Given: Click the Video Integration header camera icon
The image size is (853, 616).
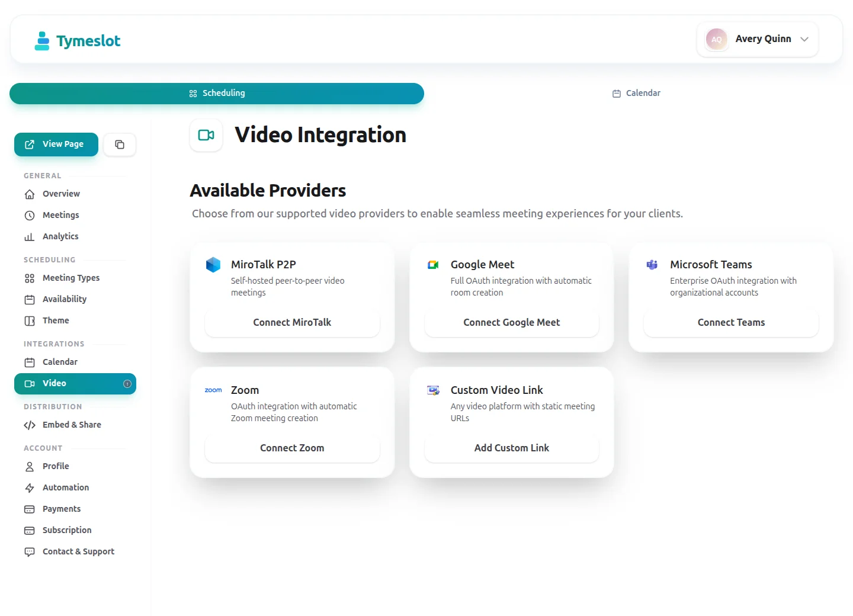Looking at the screenshot, I should [206, 135].
